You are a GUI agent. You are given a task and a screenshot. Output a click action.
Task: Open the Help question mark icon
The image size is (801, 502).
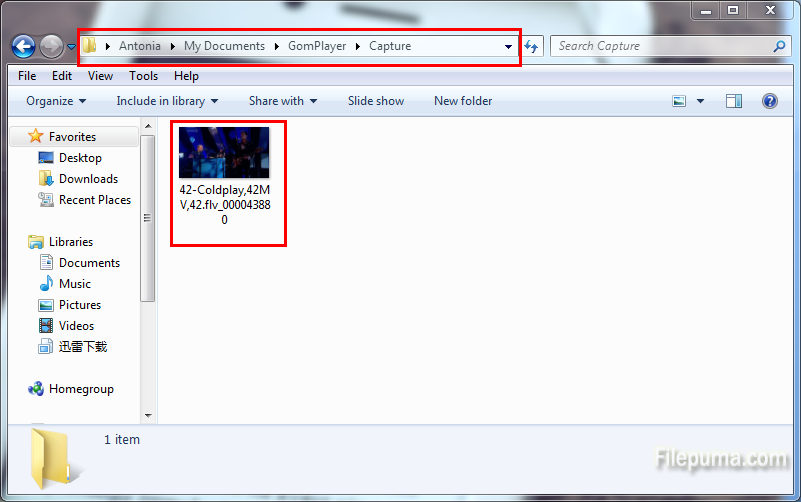pyautogui.click(x=769, y=101)
